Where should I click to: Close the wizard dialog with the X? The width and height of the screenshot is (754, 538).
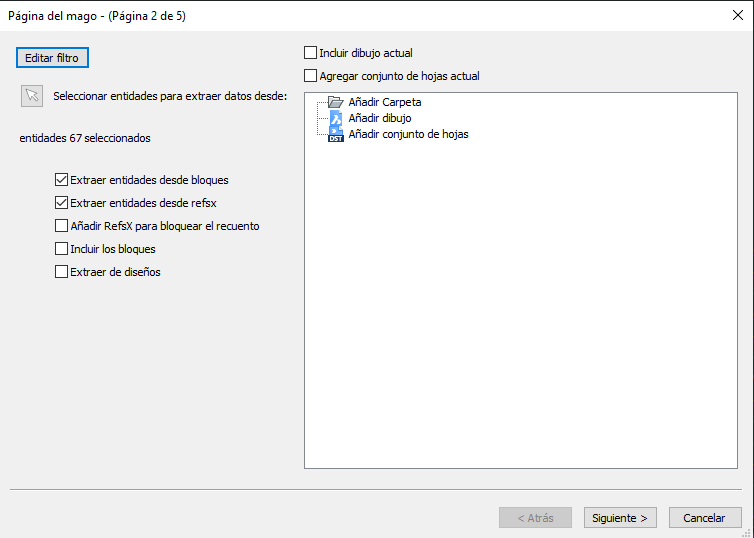(x=738, y=15)
